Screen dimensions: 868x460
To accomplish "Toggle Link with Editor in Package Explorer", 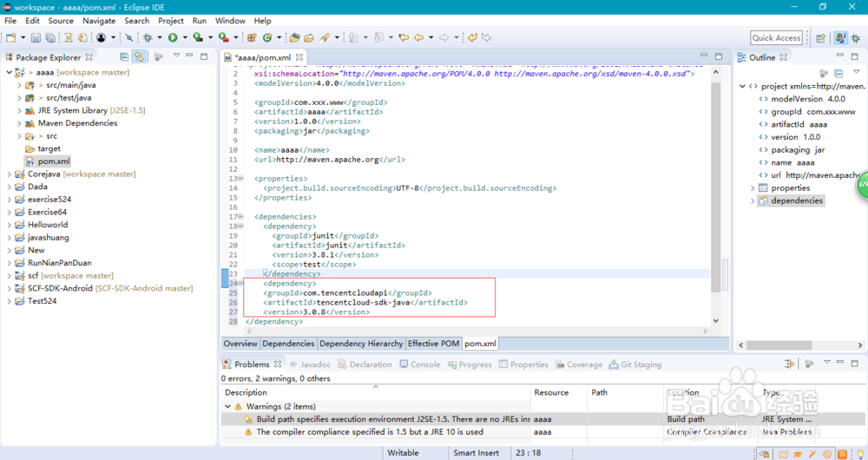I will pos(138,56).
